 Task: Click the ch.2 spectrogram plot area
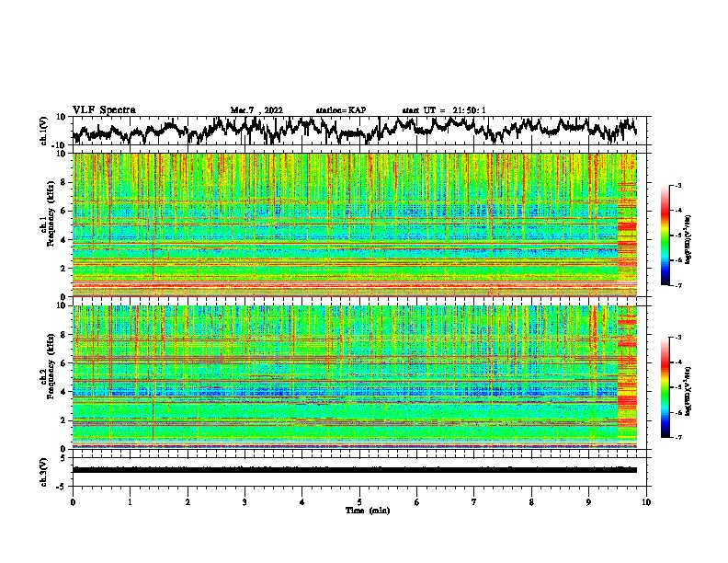coord(355,377)
